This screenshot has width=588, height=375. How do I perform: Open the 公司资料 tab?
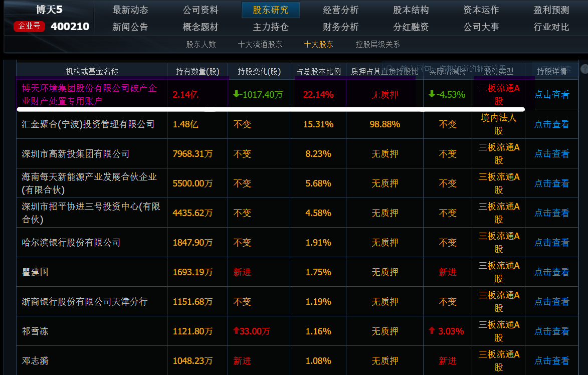click(200, 10)
